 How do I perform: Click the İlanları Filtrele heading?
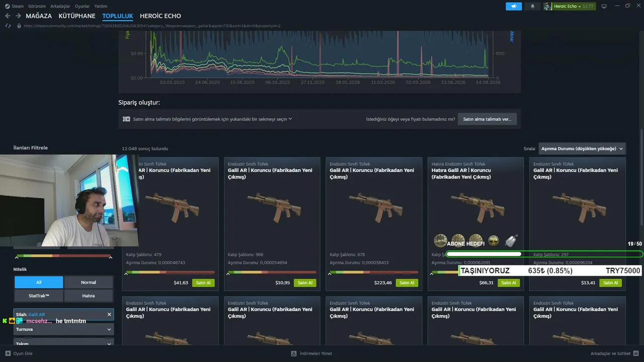point(31,148)
